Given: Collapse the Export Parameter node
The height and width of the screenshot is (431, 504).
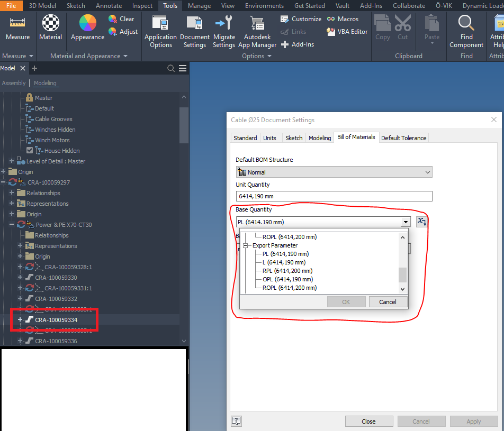Looking at the screenshot, I should 246,245.
